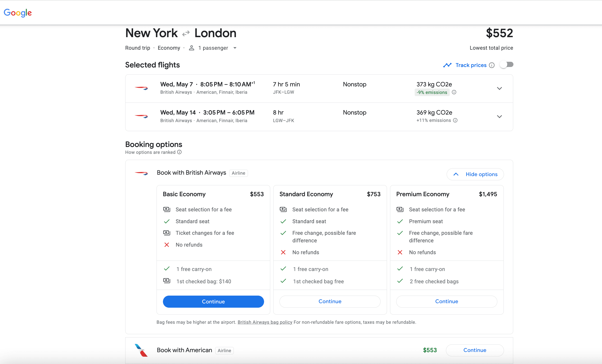Collapse booking options with Hide options

pyautogui.click(x=475, y=174)
